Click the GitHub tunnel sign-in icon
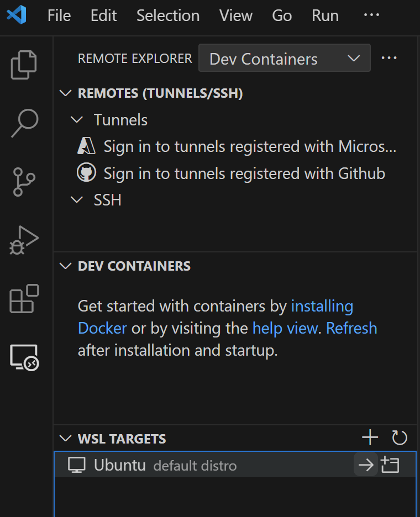420x517 pixels. pos(86,172)
